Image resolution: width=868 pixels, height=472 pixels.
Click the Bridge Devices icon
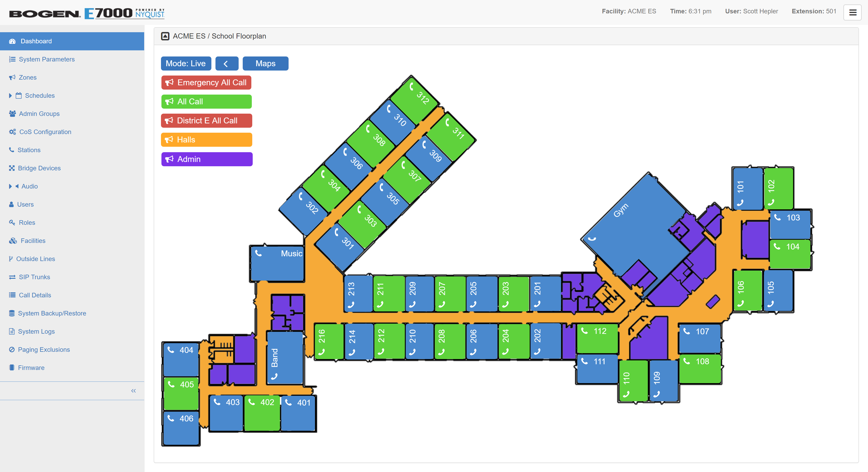coord(12,168)
